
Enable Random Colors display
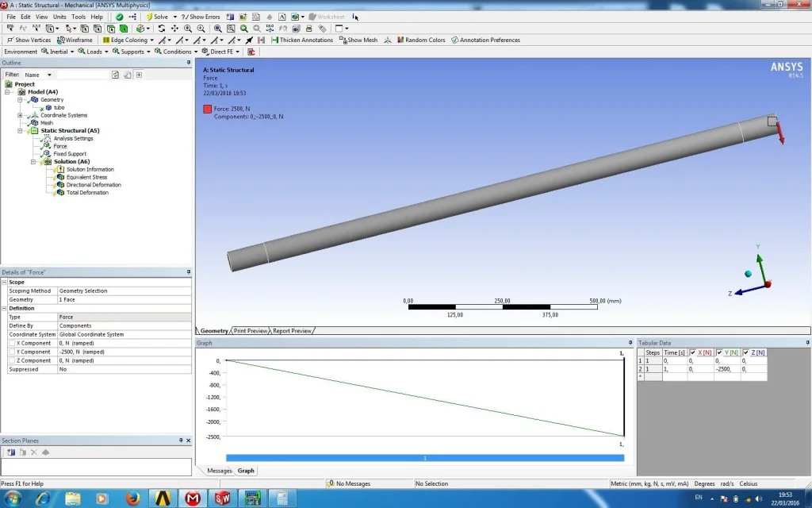pyautogui.click(x=421, y=40)
